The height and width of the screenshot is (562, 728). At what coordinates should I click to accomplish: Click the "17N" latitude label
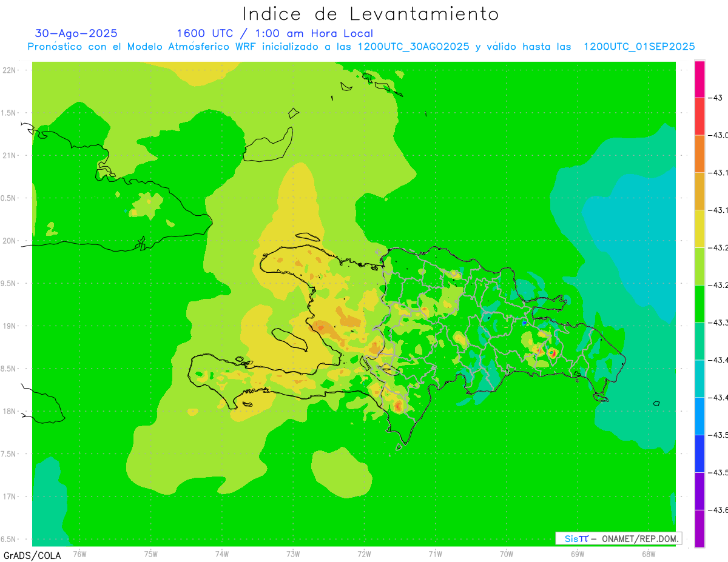(x=10, y=497)
